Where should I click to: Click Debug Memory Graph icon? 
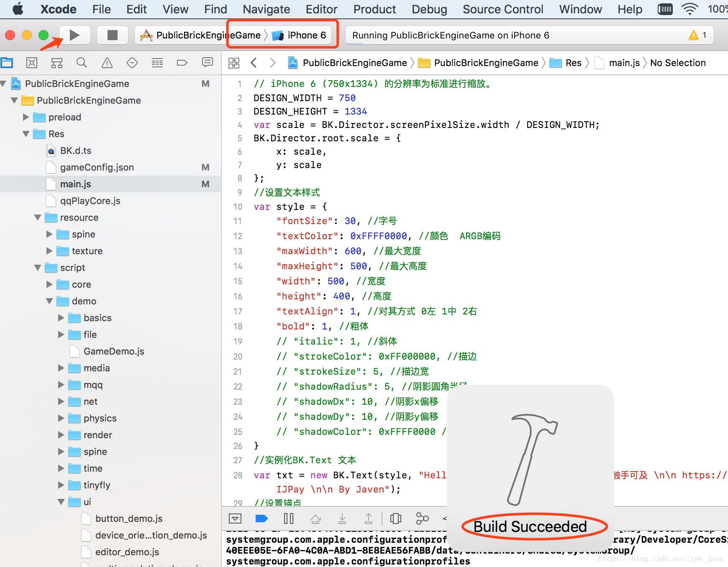point(423,518)
